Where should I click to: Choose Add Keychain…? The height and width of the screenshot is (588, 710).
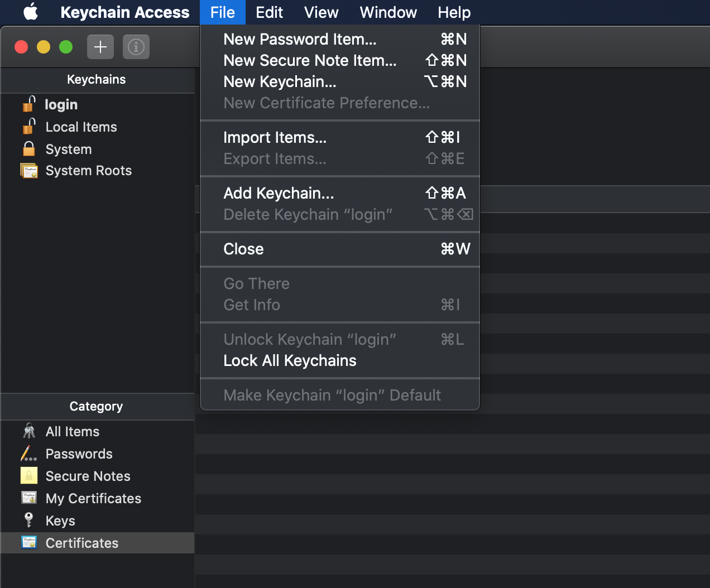(340, 193)
